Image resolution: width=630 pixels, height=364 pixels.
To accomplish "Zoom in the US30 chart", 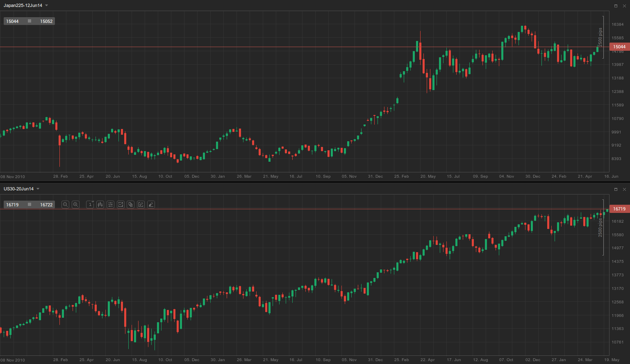I will (x=75, y=204).
